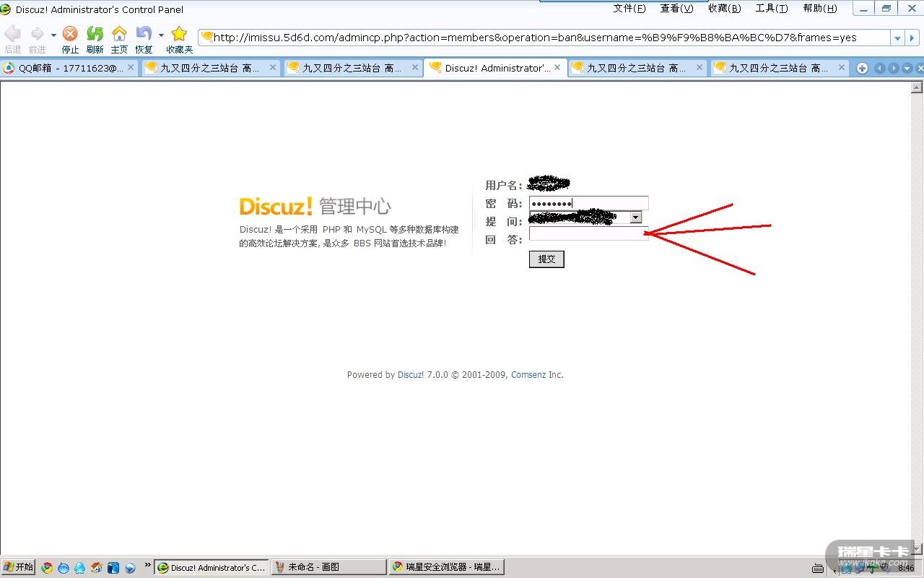Screen dimensions: 924x578
Task: Click the 后退 (Back) arrow icon
Action: tap(12, 34)
